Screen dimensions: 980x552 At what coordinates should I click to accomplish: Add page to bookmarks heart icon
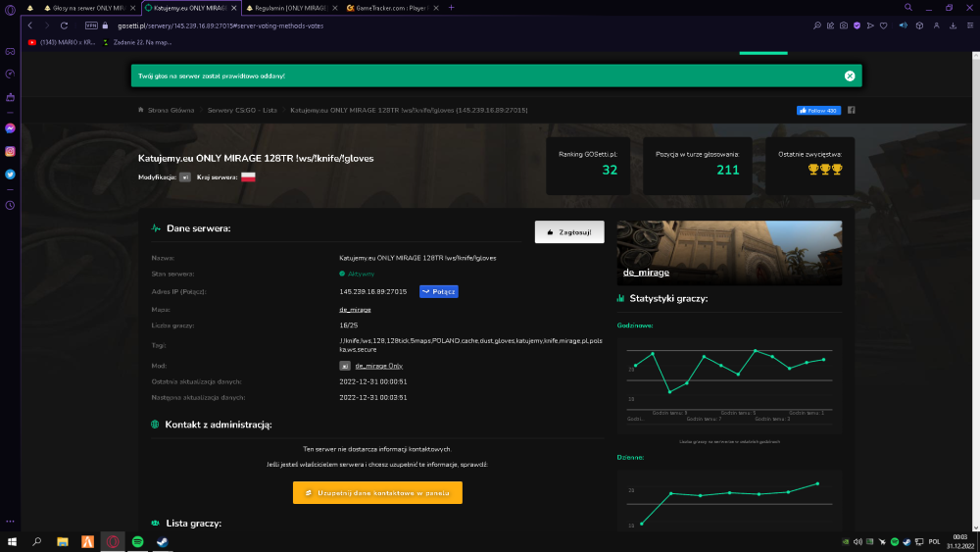point(883,25)
